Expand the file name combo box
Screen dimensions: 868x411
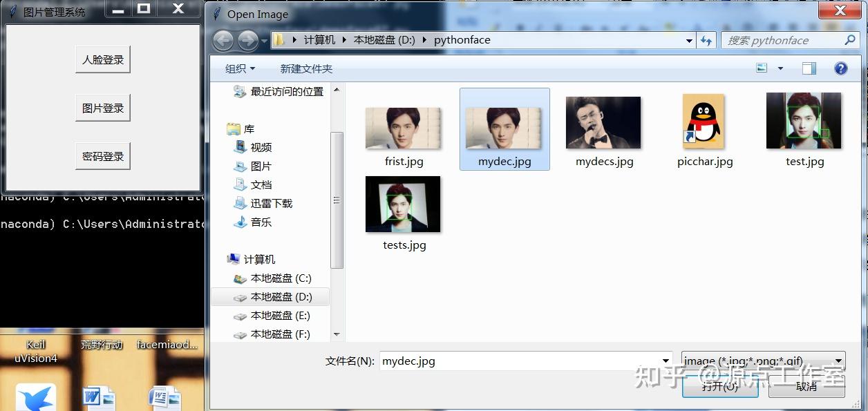pos(665,360)
